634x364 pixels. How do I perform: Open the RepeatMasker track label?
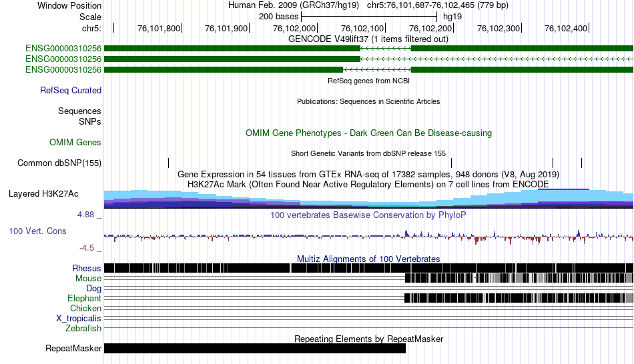pos(73,348)
